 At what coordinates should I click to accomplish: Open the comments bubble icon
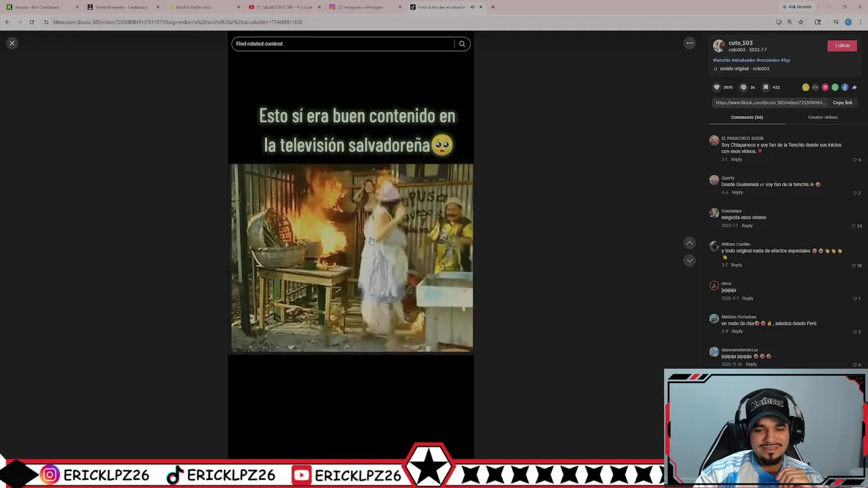tap(743, 87)
